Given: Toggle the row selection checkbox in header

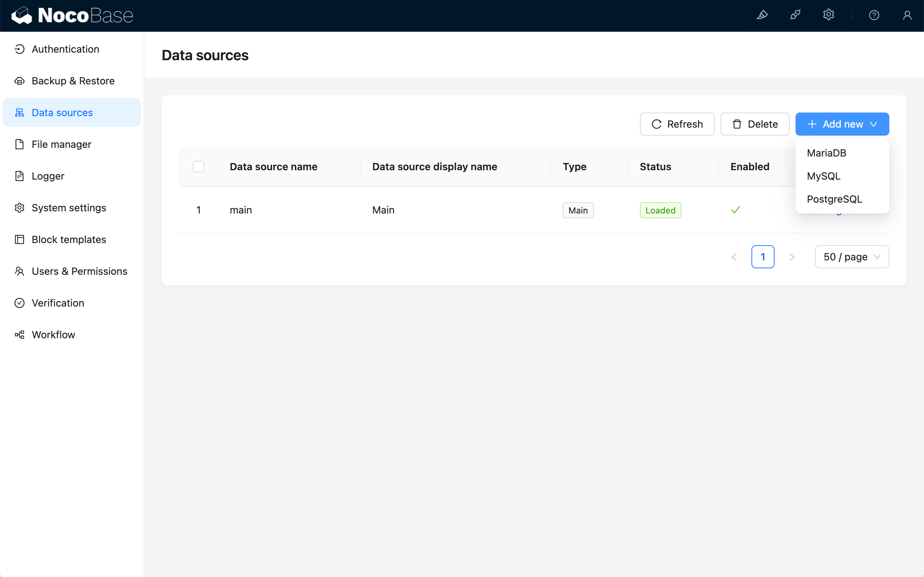Looking at the screenshot, I should tap(198, 167).
